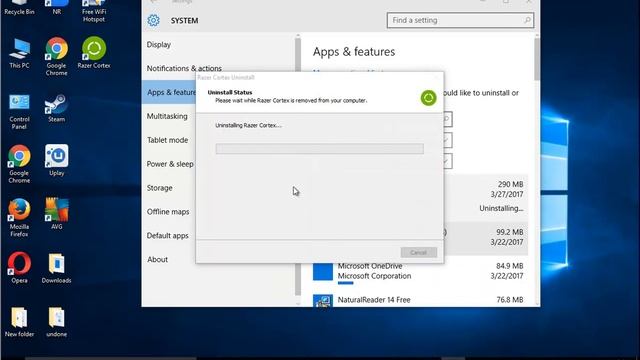
Task: Open the New folder desktop icon
Action: click(x=19, y=322)
